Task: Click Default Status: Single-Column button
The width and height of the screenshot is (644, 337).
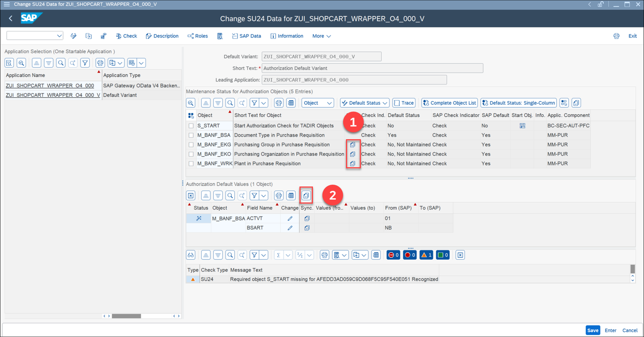Action: (518, 103)
